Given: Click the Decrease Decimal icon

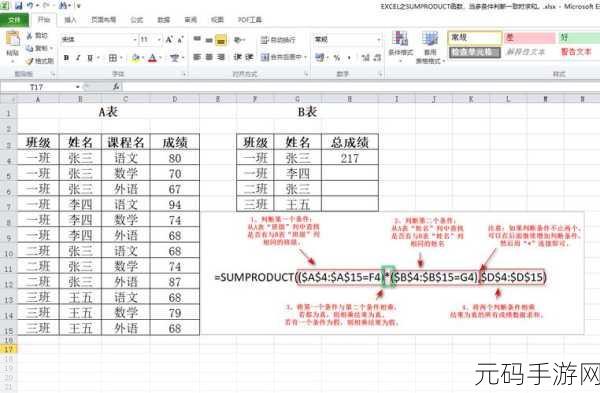Looking at the screenshot, I should 377,58.
